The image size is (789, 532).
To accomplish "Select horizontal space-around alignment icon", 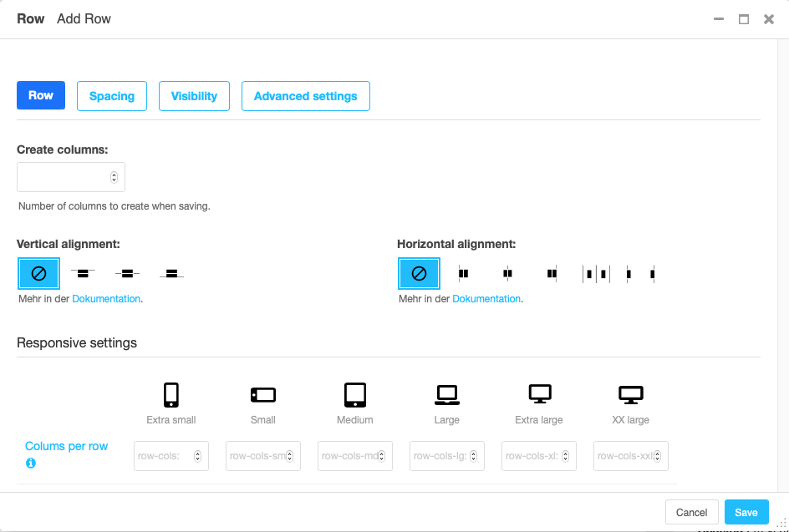I will 596,274.
